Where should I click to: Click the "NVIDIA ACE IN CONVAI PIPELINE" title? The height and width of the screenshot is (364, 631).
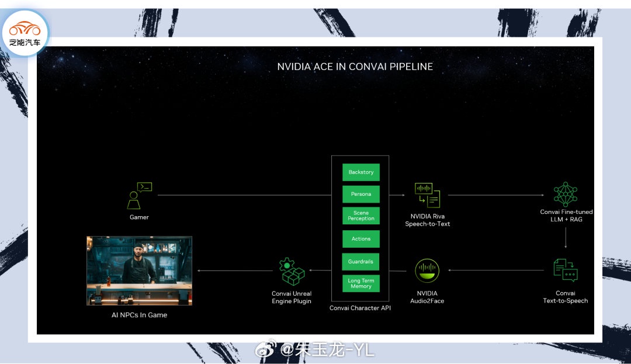pyautogui.click(x=355, y=67)
